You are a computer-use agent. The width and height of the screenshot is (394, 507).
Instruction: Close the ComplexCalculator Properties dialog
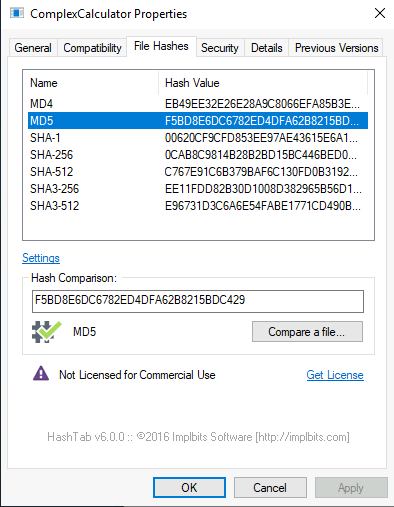coord(380,13)
